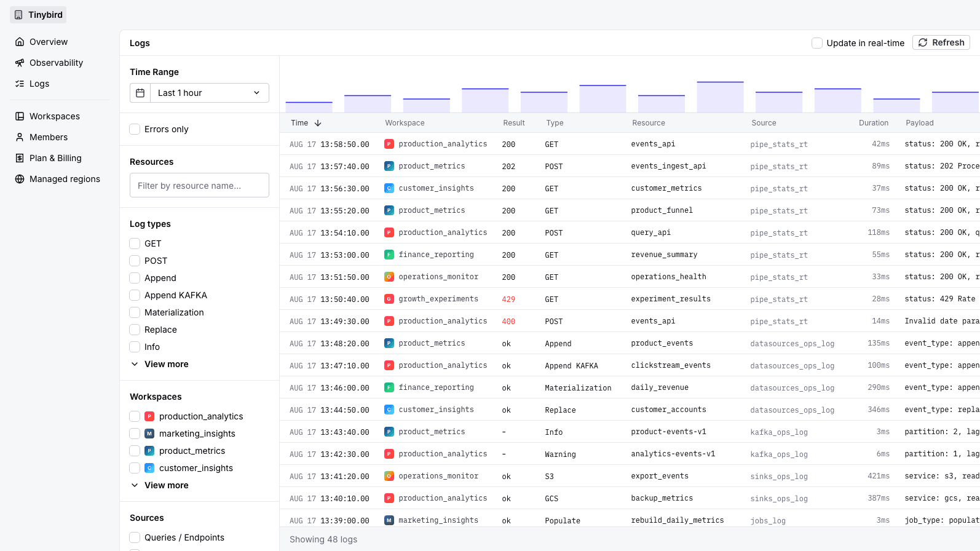Click marketing_insights icon in 13:39:00 row
Viewport: 980px width, 551px height.
point(389,520)
